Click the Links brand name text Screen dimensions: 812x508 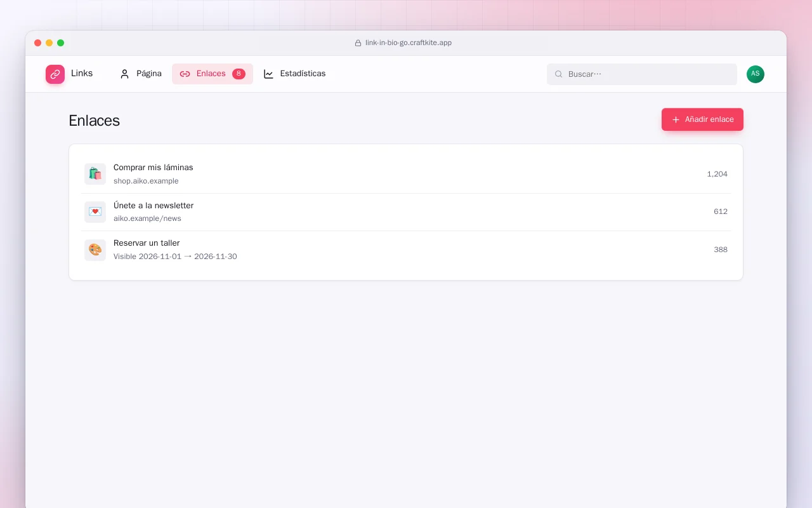(x=82, y=74)
